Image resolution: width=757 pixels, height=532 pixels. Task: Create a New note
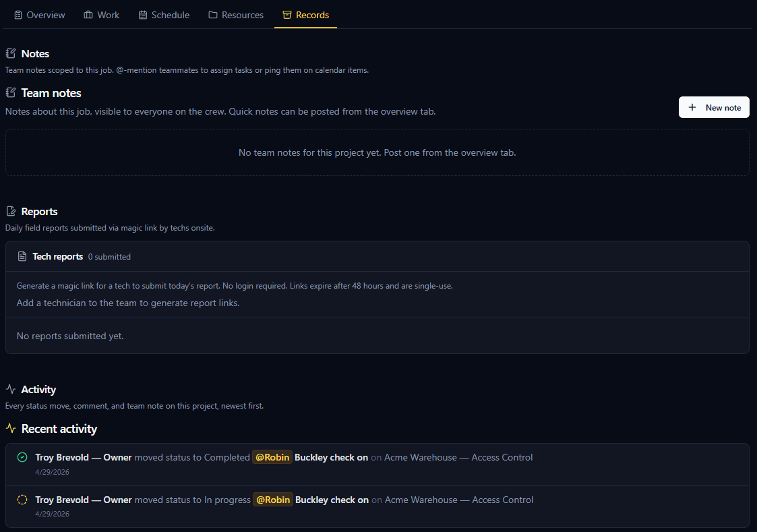coord(714,107)
